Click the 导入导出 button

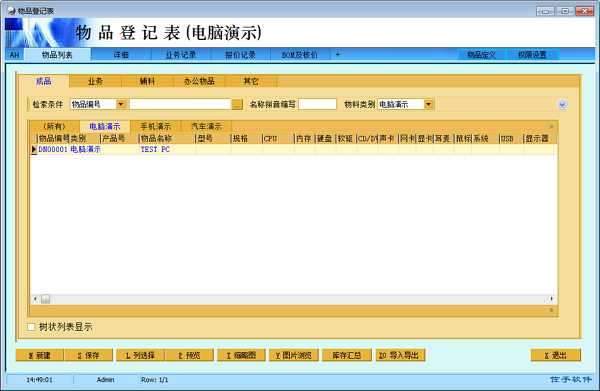(400, 355)
